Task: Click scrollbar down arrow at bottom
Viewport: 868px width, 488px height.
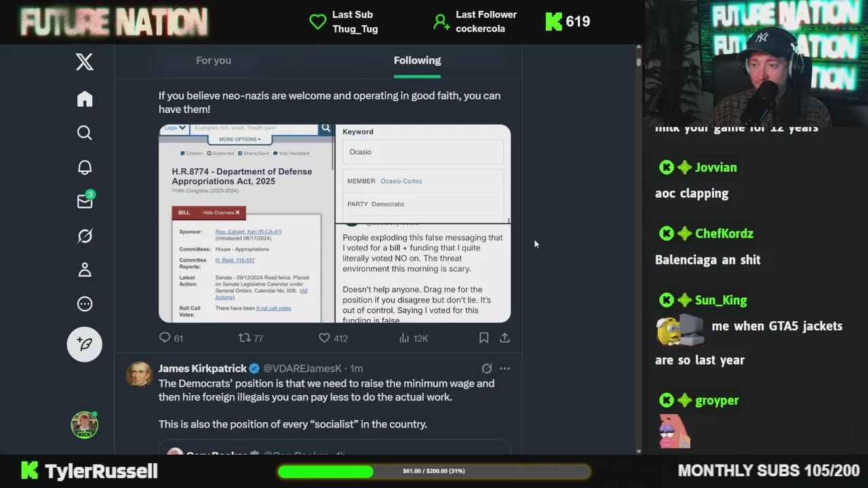Action: click(638, 451)
